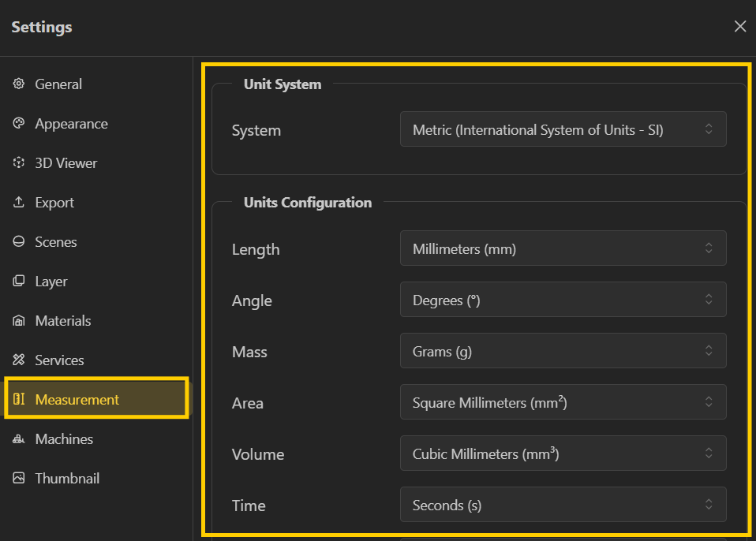Click the Scenes sphere icon

pyautogui.click(x=19, y=242)
